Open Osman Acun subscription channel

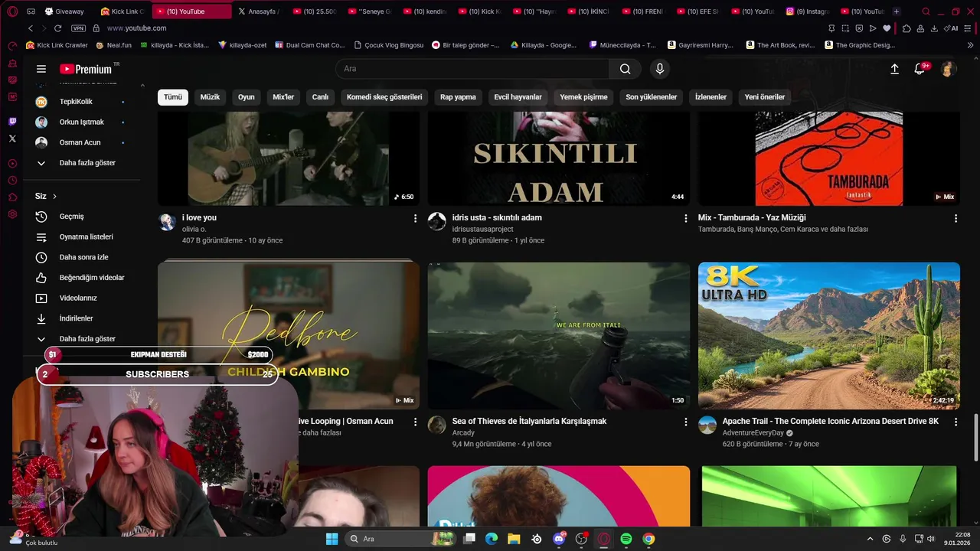(x=82, y=142)
